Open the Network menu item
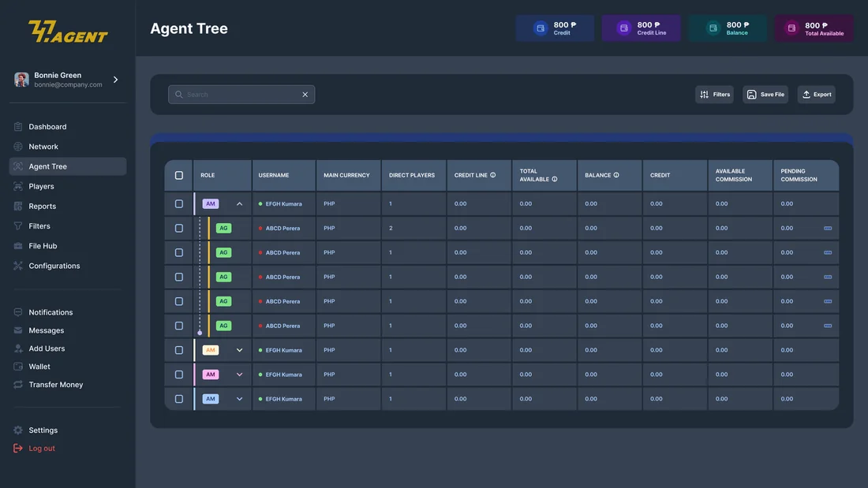868x488 pixels. pos(43,147)
